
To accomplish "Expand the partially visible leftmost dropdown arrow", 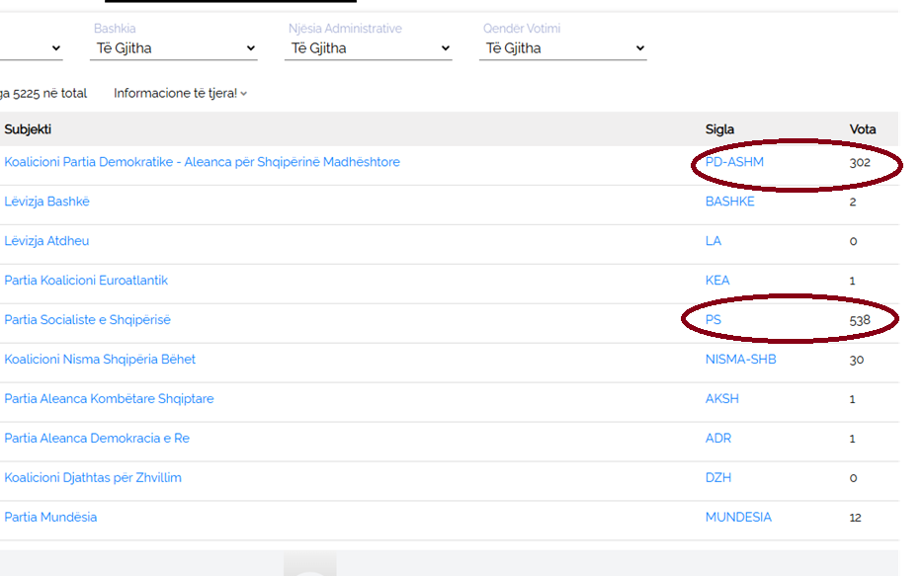I will click(56, 48).
